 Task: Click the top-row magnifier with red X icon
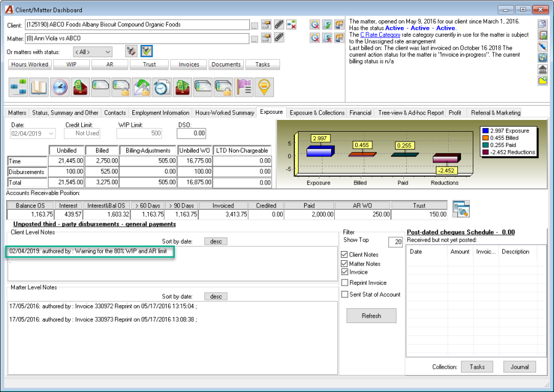pos(315,25)
